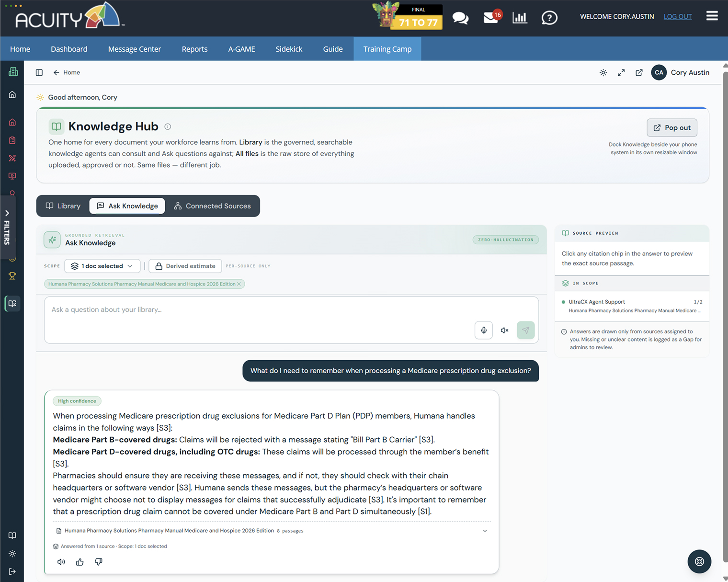Read the answer aloud with speaker icon

point(61,562)
